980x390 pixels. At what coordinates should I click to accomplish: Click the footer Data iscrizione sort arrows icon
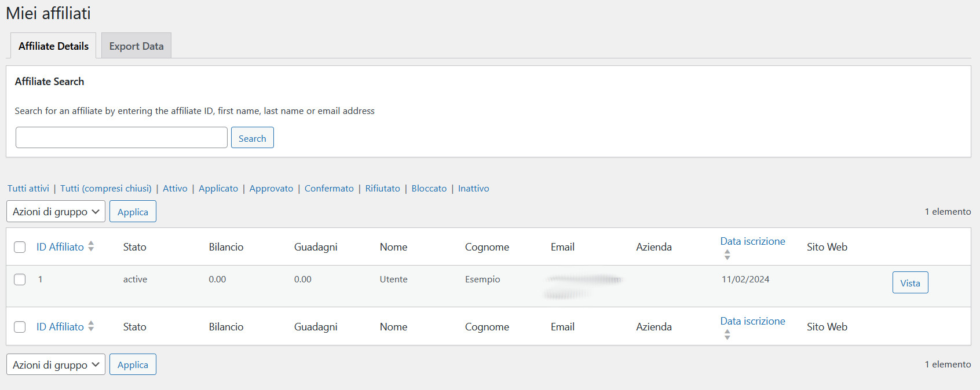[x=727, y=334]
